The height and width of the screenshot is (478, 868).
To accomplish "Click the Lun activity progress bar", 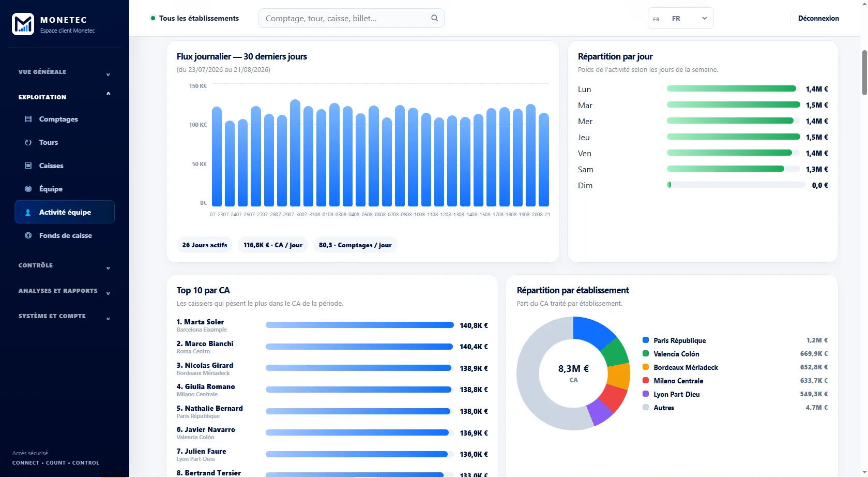I will point(734,89).
